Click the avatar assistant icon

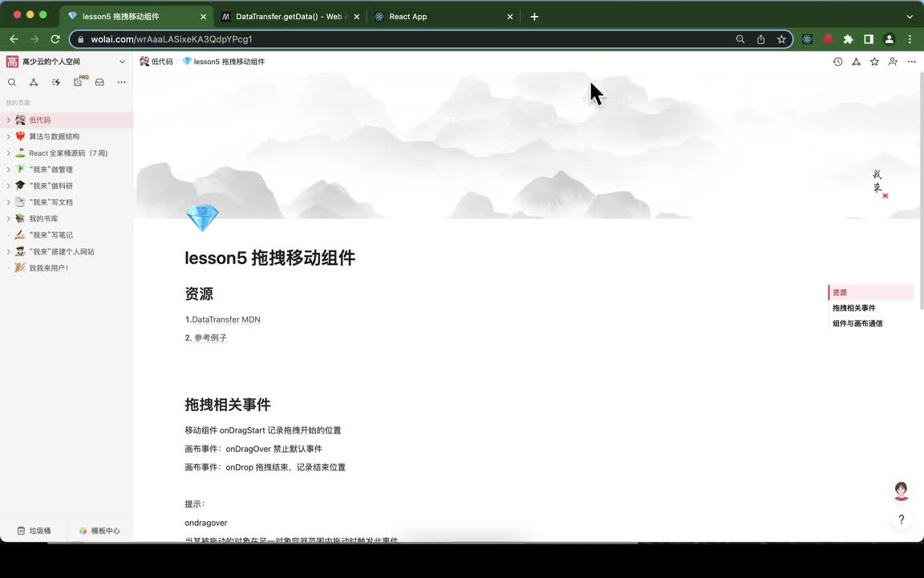click(x=901, y=490)
